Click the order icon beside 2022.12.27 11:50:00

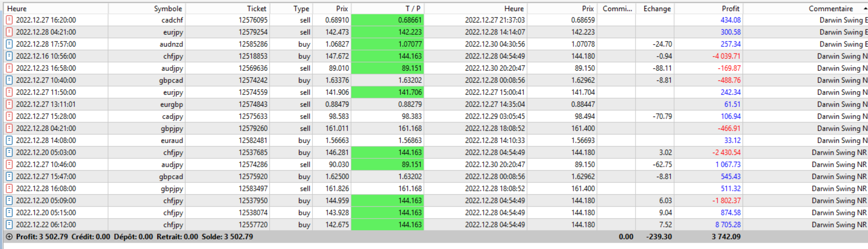coord(9,92)
